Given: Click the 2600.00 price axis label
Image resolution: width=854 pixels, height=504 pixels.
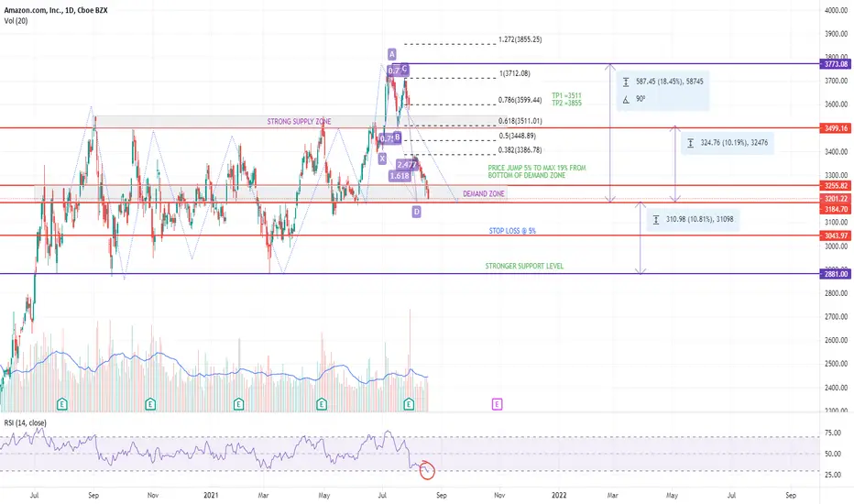Looking at the screenshot, I should 836,340.
